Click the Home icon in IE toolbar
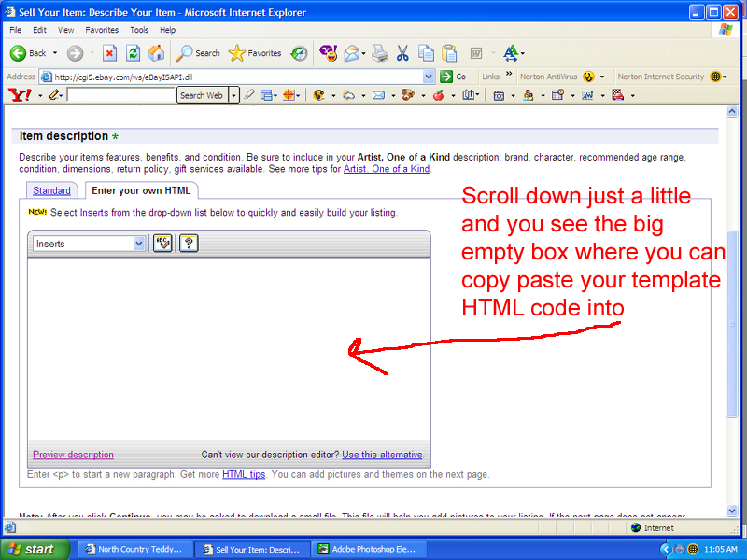The width and height of the screenshot is (747, 560). [x=156, y=53]
